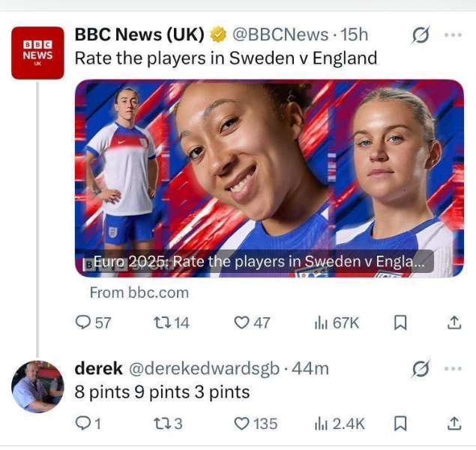Open Euro 2025 article link card
The height and width of the screenshot is (450, 476).
tap(269, 178)
